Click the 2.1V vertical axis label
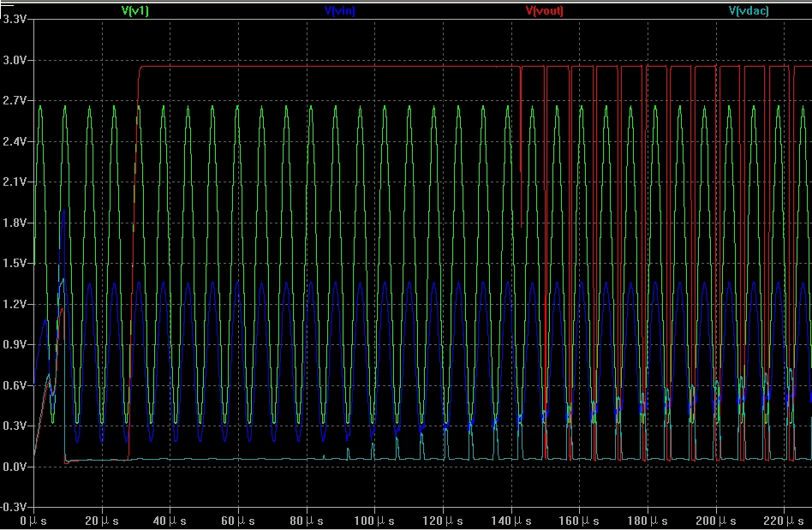 (x=15, y=182)
